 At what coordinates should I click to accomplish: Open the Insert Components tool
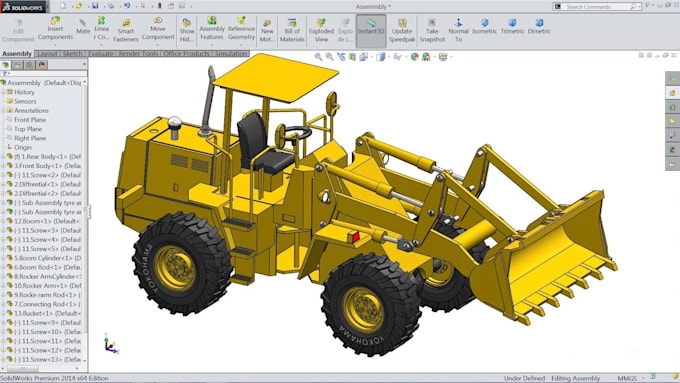[55, 29]
